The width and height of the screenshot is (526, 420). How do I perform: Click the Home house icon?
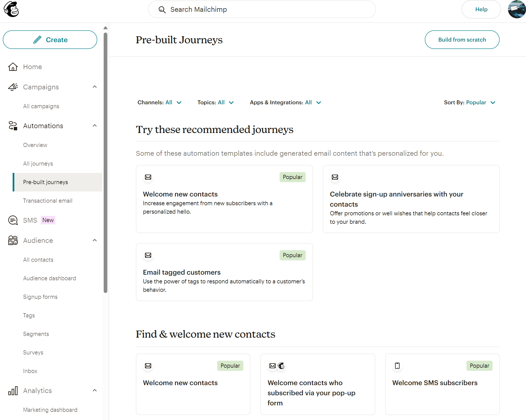(13, 67)
